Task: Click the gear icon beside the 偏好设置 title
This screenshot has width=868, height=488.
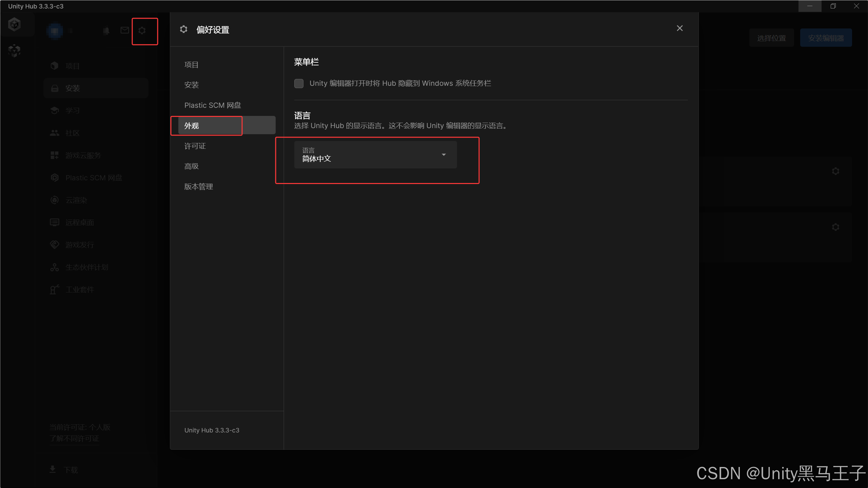Action: (183, 29)
